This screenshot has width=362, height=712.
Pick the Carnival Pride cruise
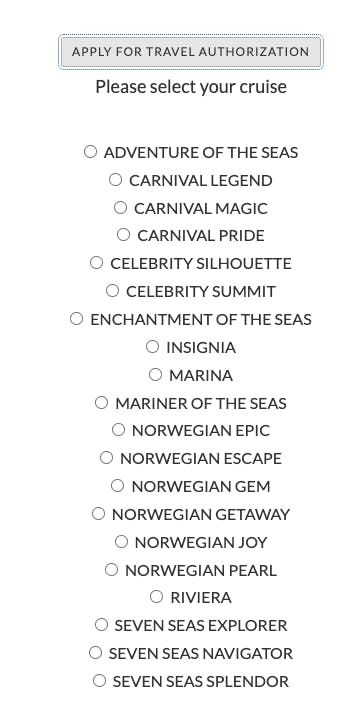coord(124,235)
